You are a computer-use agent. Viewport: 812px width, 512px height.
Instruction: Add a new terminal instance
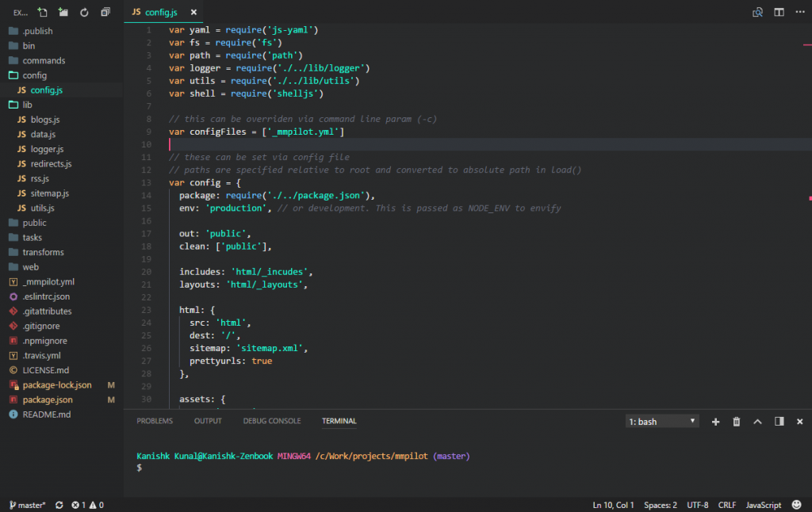[716, 421]
